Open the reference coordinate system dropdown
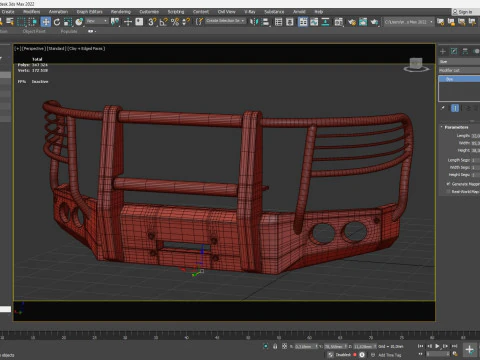The width and height of the screenshot is (480, 360). coord(97,21)
